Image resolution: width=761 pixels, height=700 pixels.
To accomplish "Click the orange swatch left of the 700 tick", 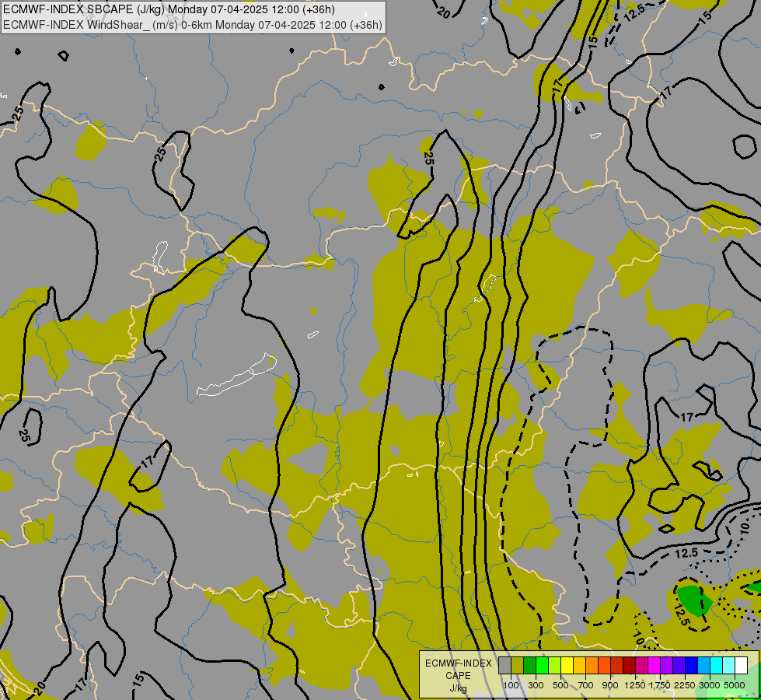I will tap(592, 666).
